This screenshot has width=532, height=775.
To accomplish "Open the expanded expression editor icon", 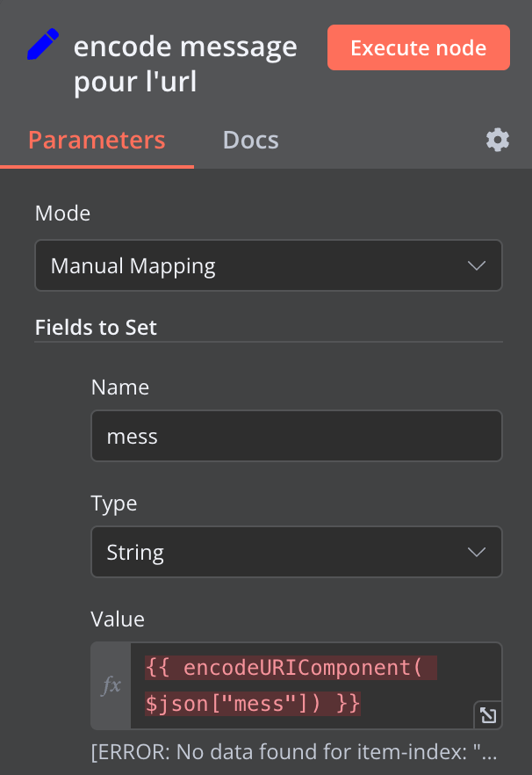I will click(x=486, y=715).
